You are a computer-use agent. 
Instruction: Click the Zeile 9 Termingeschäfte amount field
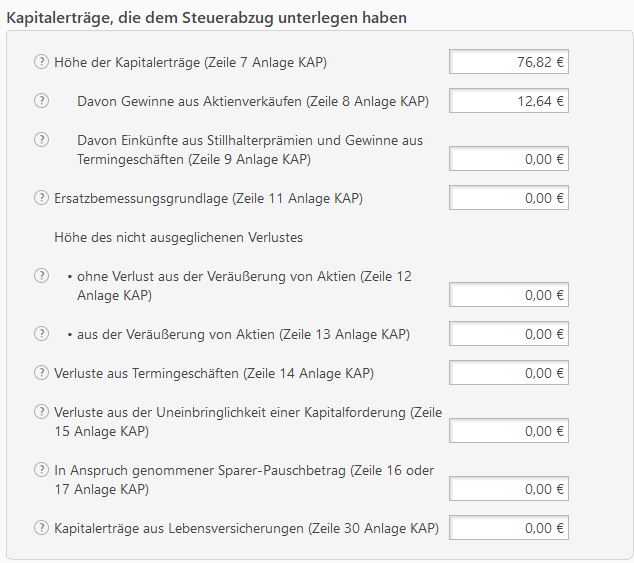click(508, 159)
